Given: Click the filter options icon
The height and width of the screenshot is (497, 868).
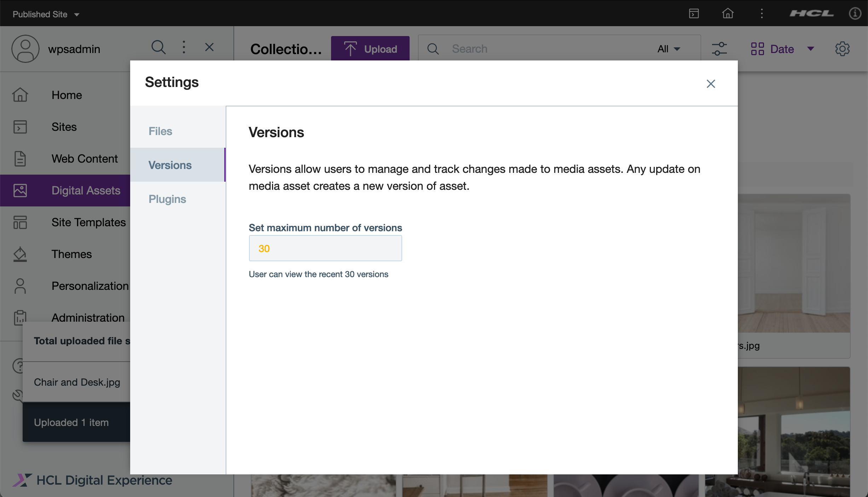Looking at the screenshot, I should point(719,49).
